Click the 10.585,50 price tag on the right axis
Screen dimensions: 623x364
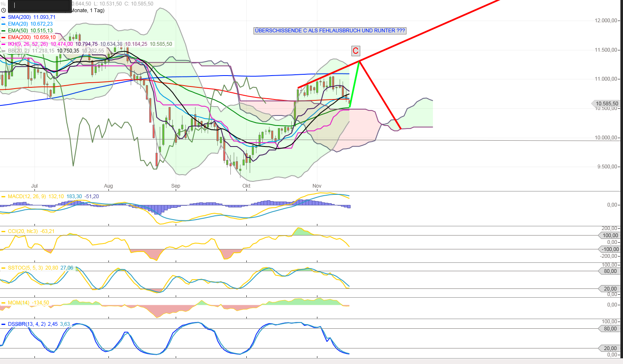click(605, 103)
